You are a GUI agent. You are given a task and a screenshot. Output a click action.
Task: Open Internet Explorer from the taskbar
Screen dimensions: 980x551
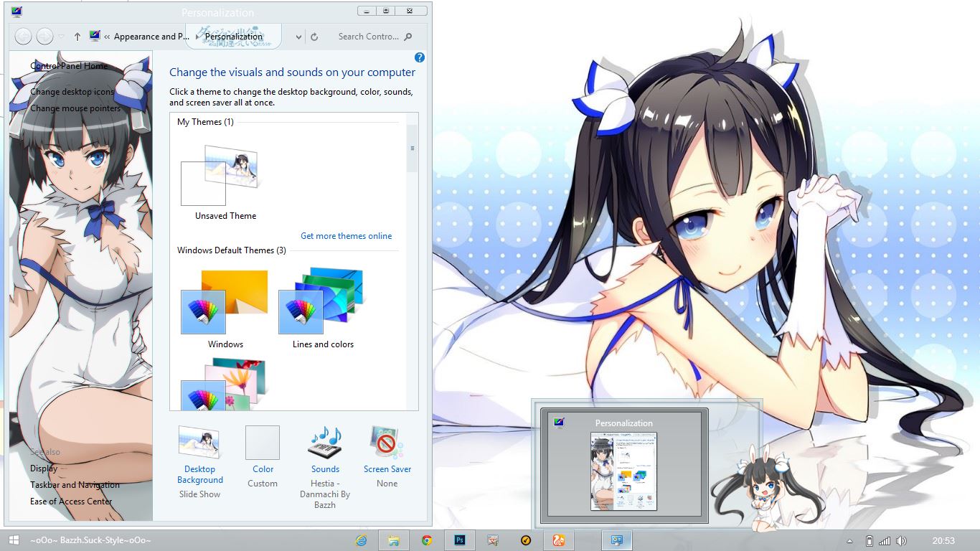[362, 540]
